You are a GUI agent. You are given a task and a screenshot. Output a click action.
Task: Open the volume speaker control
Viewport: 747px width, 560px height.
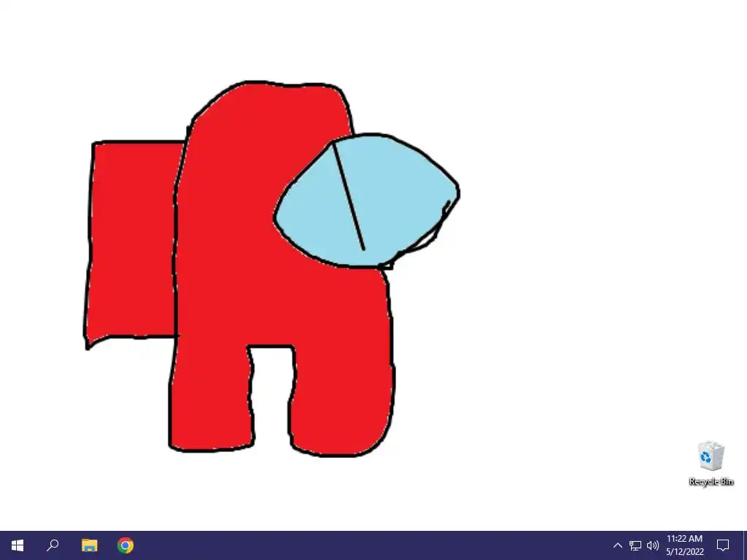click(653, 545)
